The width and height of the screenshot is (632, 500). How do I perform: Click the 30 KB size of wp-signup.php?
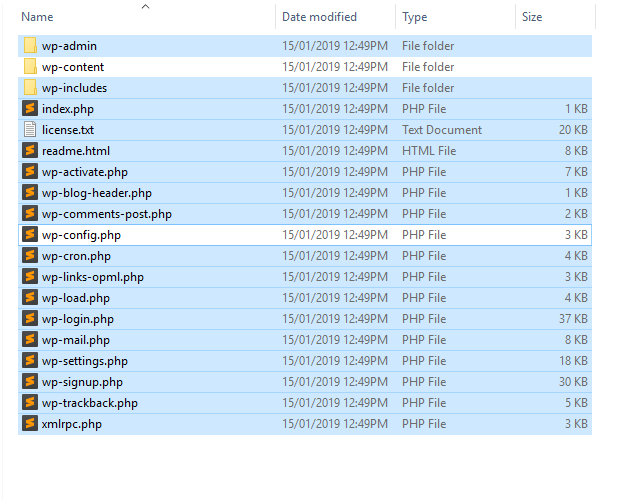[x=573, y=382]
